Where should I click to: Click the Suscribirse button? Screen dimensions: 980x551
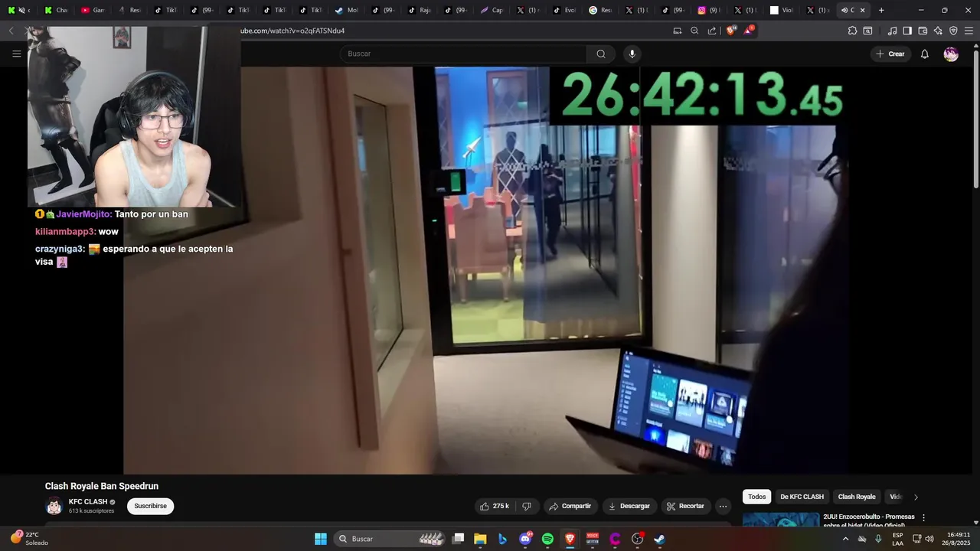(150, 506)
